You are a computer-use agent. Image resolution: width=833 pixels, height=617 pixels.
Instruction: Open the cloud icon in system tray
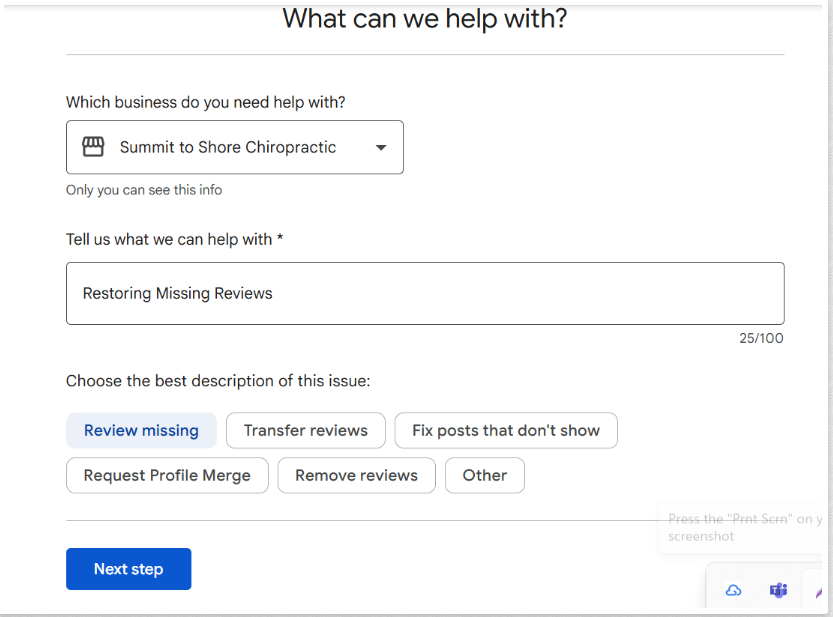point(734,590)
